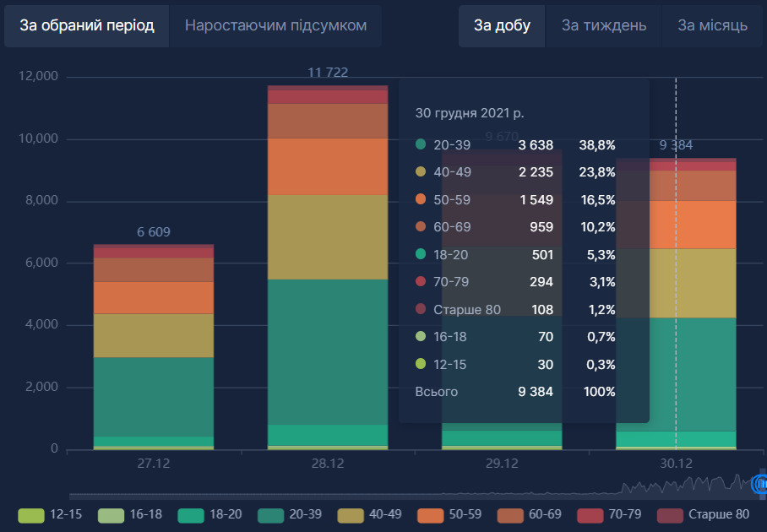Switch to the 'Наростаючим підсумком' tab
The width and height of the screenshot is (767, 532).
275,25
